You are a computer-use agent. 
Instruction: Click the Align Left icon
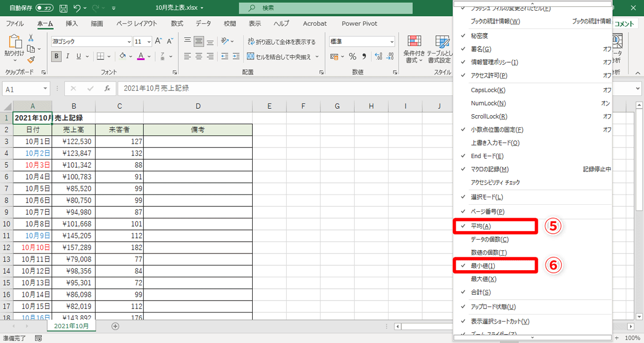[x=187, y=56]
